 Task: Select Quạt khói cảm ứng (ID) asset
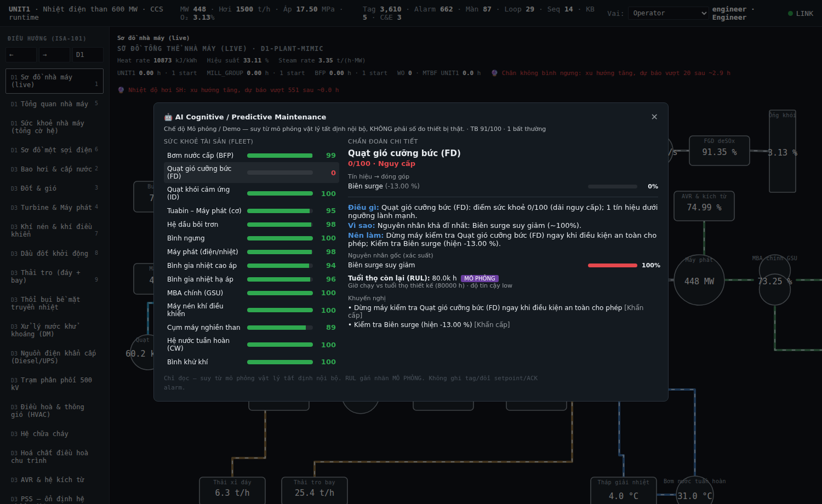(x=252, y=193)
